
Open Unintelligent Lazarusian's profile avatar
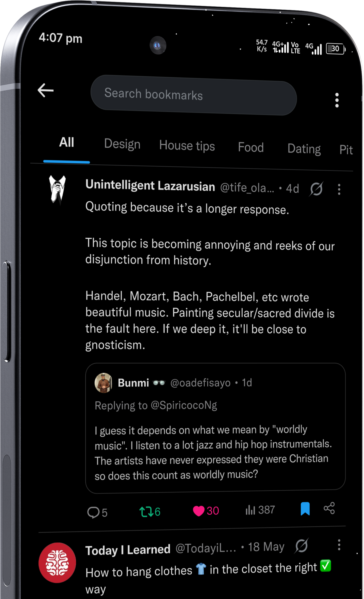pyautogui.click(x=58, y=190)
